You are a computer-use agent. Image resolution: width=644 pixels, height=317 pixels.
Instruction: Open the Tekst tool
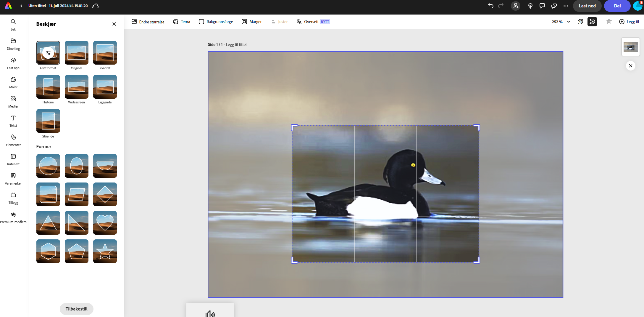pyautogui.click(x=13, y=121)
